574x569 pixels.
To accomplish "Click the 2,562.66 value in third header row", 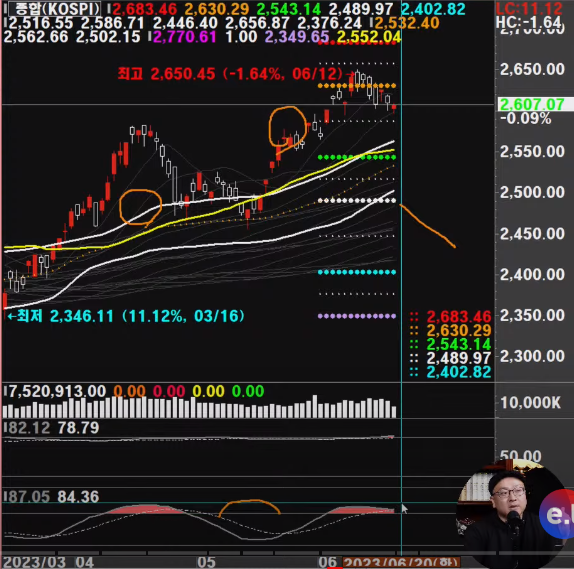I will (x=36, y=37).
